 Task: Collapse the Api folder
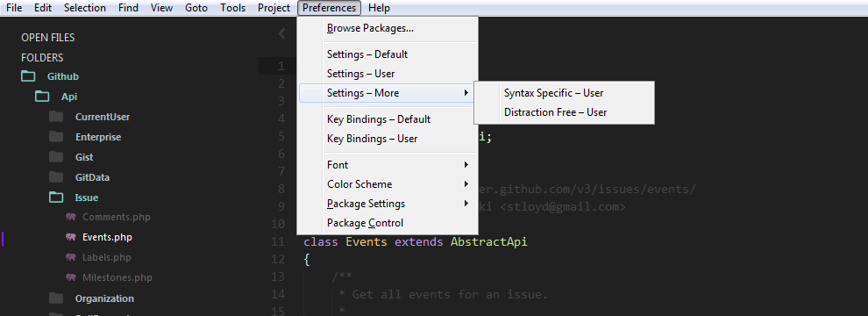click(69, 97)
